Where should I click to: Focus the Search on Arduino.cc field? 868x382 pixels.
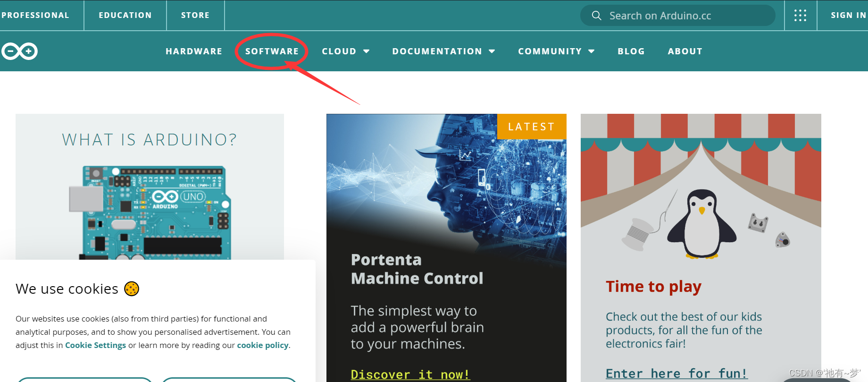click(x=677, y=16)
